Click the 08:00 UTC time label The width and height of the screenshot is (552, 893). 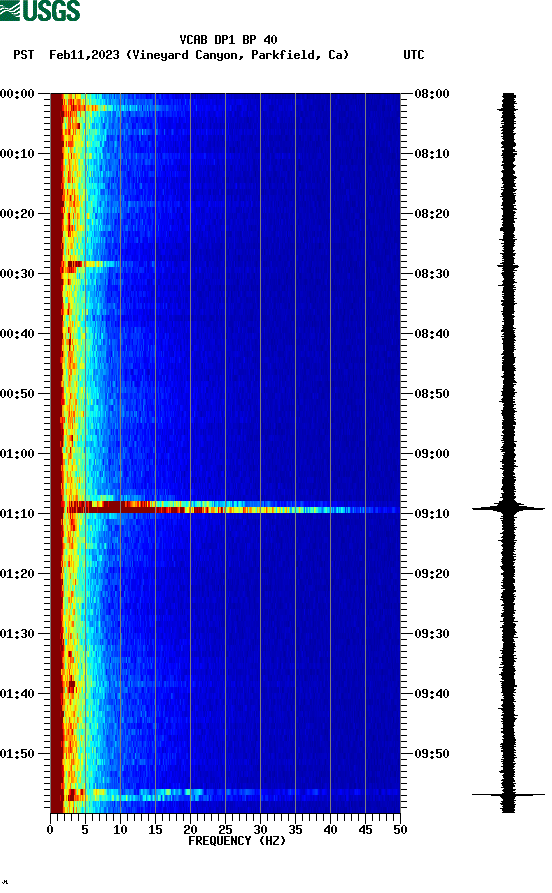(432, 93)
